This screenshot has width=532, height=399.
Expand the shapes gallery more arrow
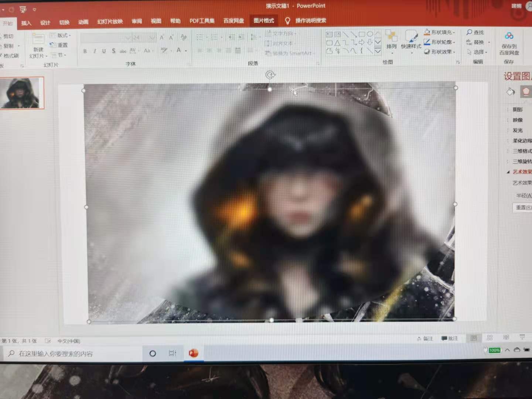pos(378,51)
